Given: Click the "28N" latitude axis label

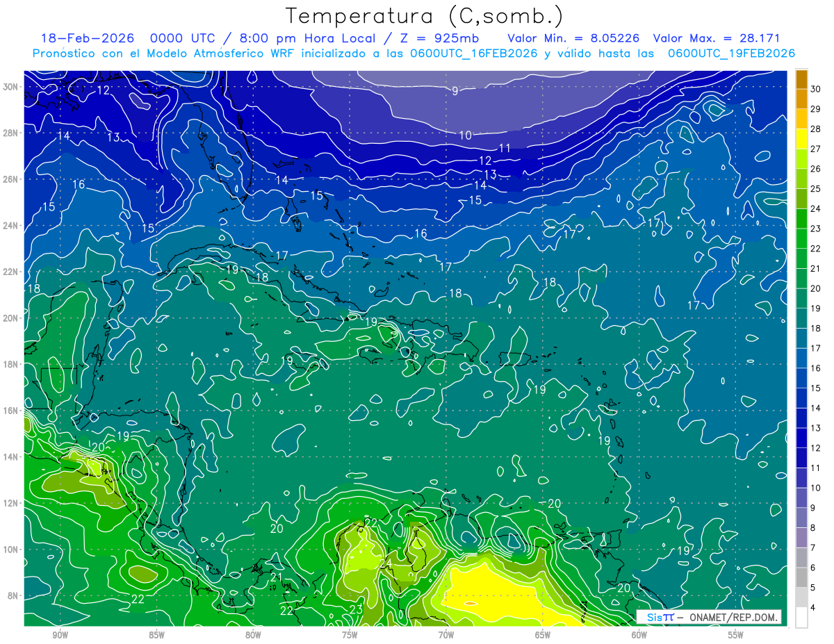Looking at the screenshot, I should (12, 133).
